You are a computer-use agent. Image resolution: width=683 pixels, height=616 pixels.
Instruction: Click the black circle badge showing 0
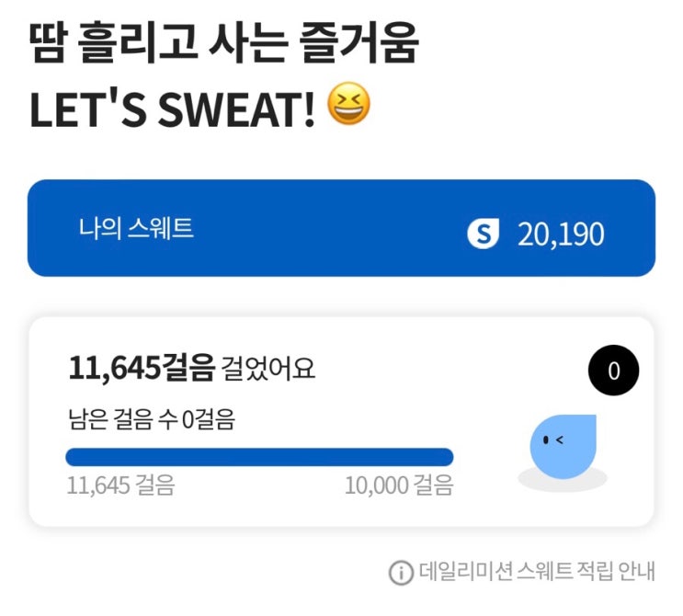613,371
